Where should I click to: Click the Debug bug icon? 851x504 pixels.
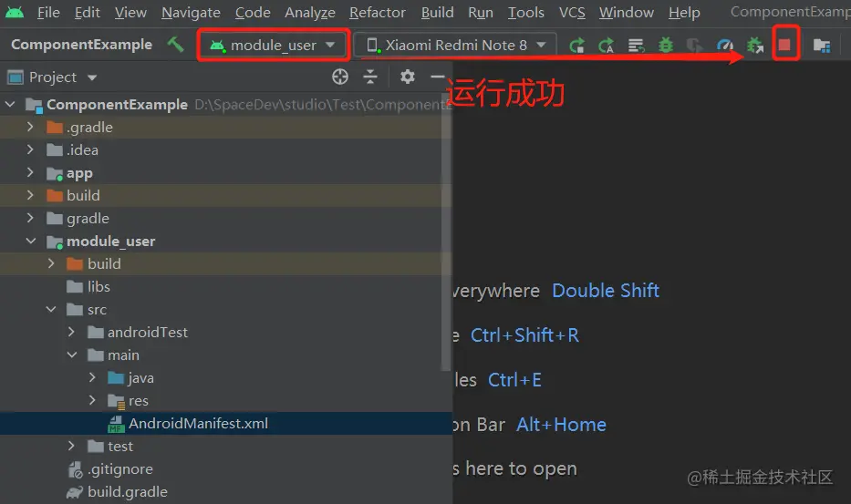point(666,46)
